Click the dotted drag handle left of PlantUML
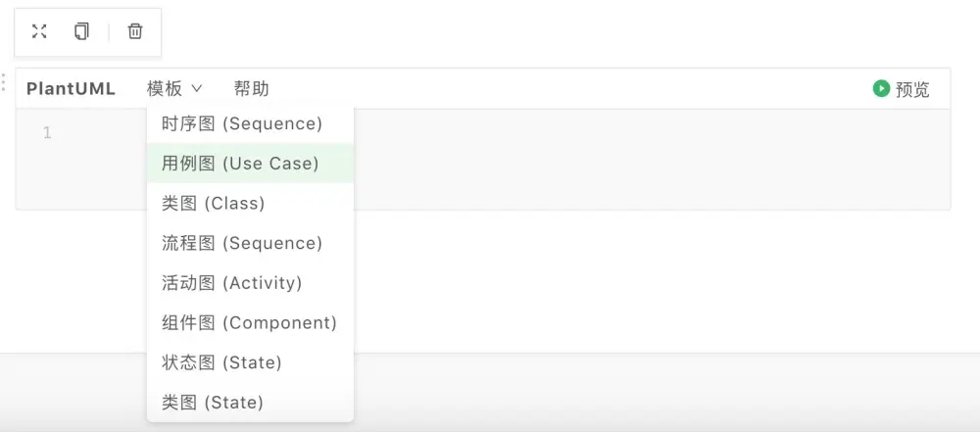This screenshot has width=980, height=432. pos(4,82)
